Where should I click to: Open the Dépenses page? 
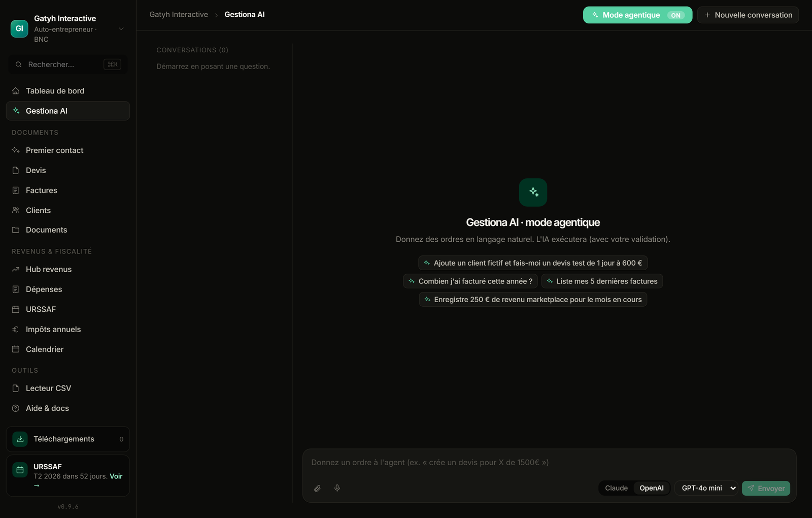(x=67, y=289)
